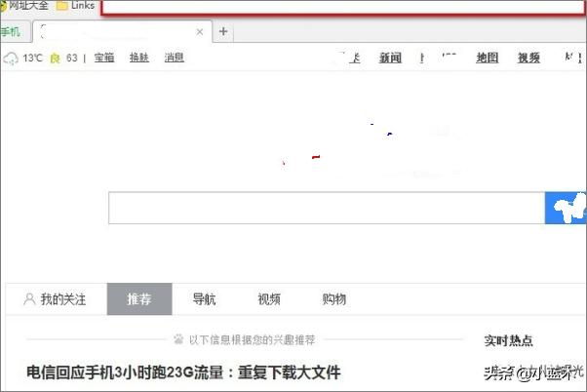Select the 推荐 feed tab

(x=138, y=299)
